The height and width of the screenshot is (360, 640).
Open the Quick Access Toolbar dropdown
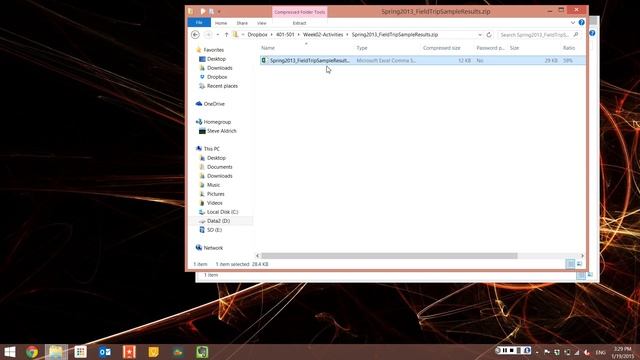[x=219, y=11]
